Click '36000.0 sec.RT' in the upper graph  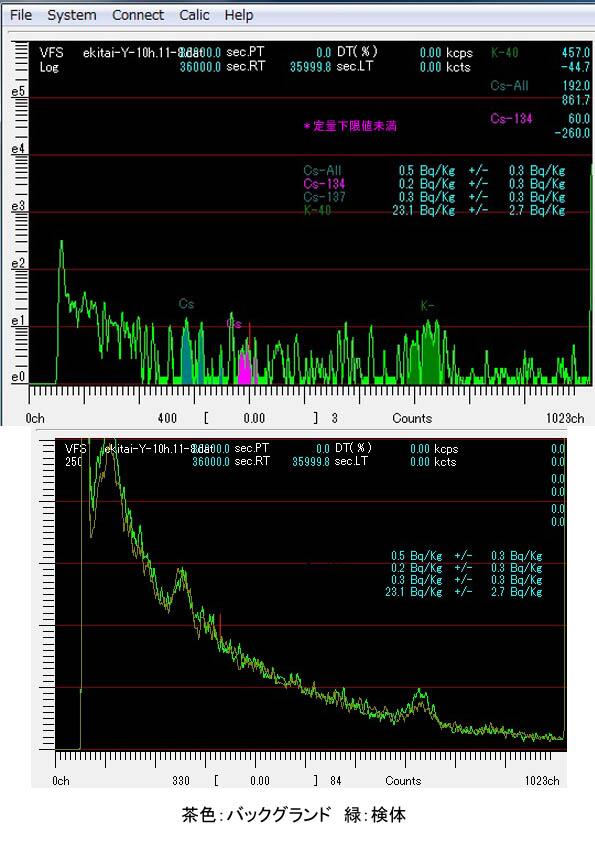pos(222,67)
